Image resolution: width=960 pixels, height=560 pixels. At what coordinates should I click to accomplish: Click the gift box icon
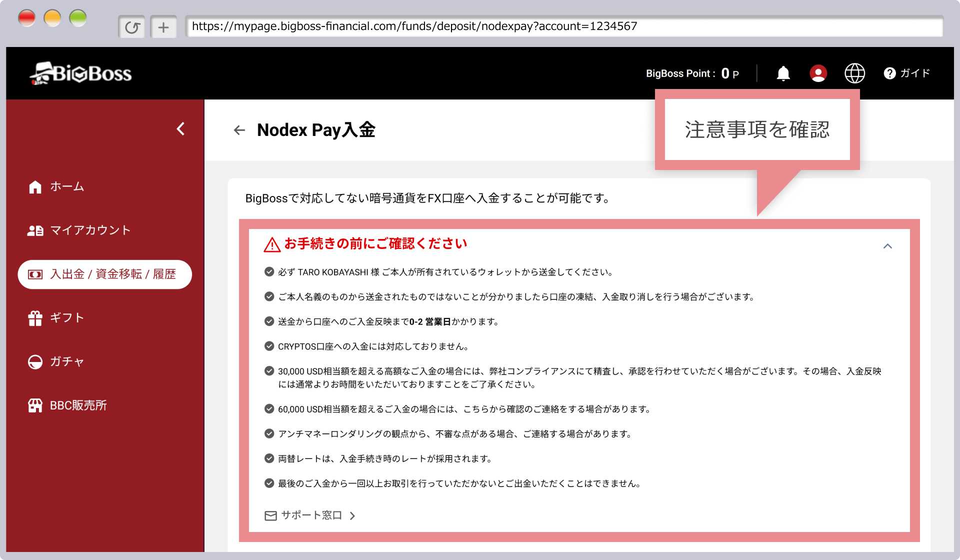point(35,318)
